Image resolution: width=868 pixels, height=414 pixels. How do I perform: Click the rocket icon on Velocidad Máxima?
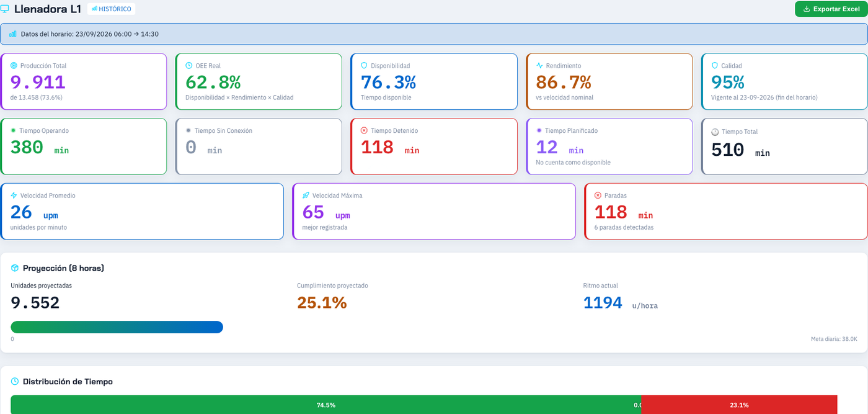point(306,195)
